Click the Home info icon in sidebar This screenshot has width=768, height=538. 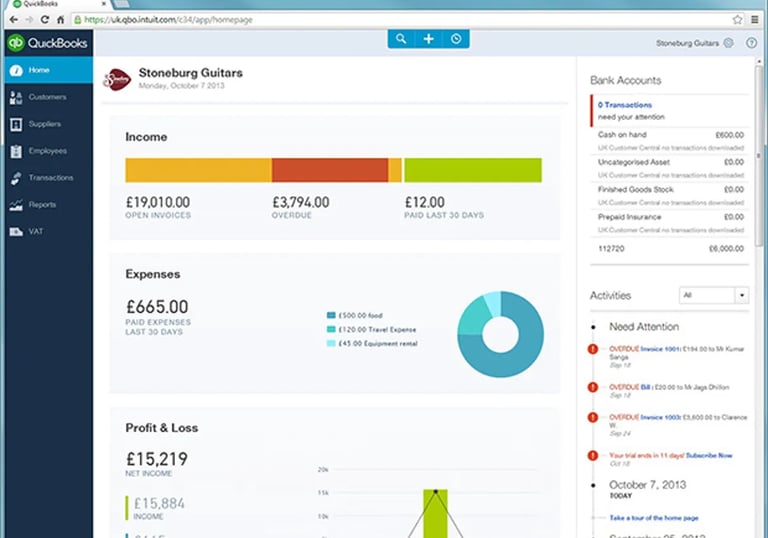coord(16,71)
